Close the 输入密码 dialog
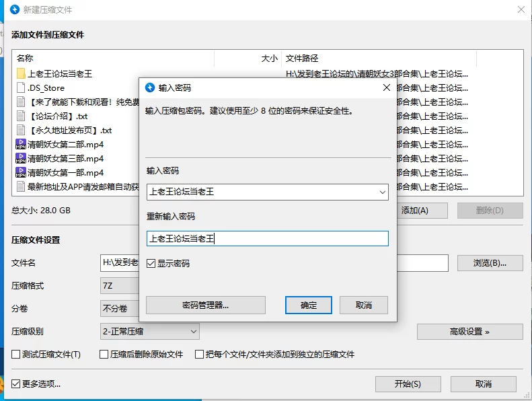This screenshot has height=401, width=532. coord(387,87)
